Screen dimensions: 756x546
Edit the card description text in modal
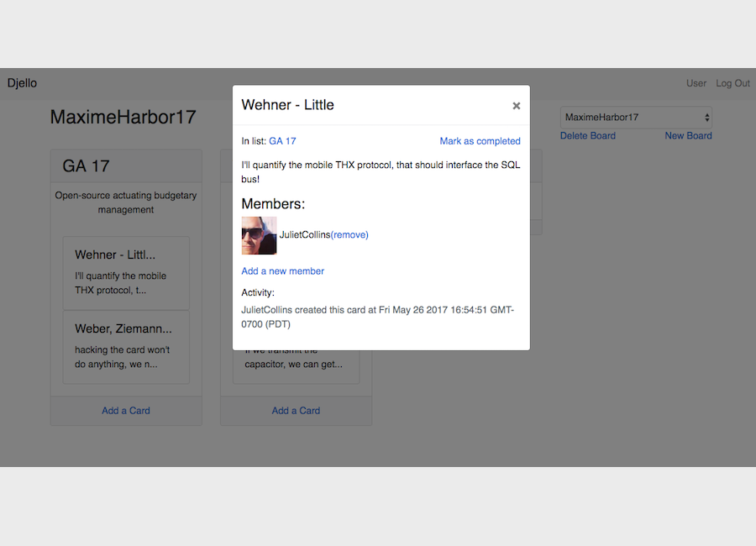(x=381, y=172)
